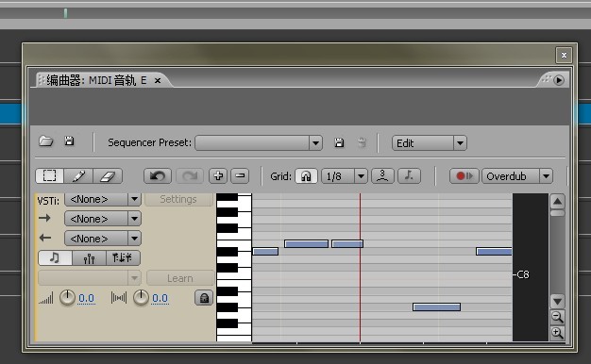The width and height of the screenshot is (591, 364).
Task: Start MIDI record button
Action: [464, 175]
